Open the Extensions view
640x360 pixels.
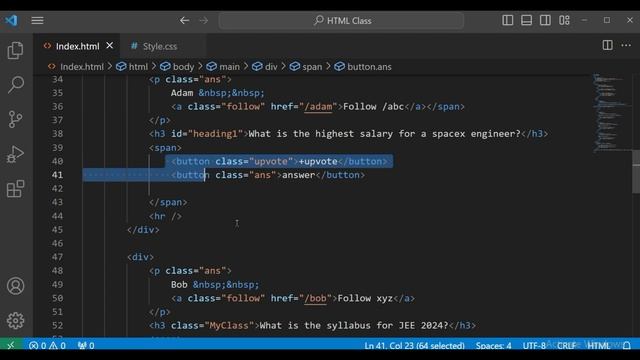point(16,189)
